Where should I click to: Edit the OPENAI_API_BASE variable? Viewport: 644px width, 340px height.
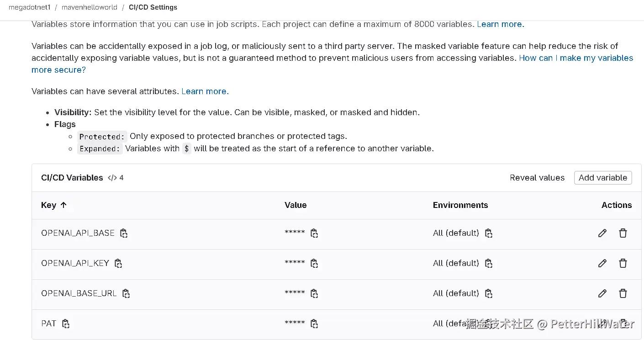602,233
